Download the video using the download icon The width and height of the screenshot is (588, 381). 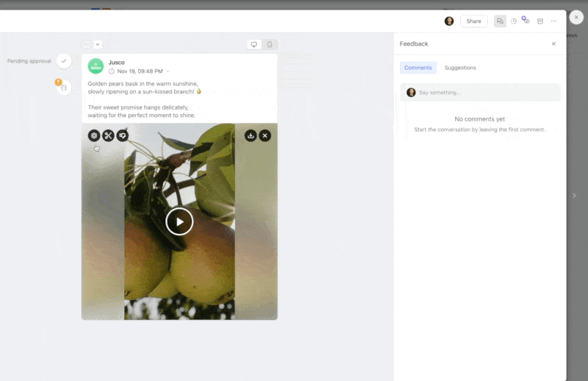251,135
